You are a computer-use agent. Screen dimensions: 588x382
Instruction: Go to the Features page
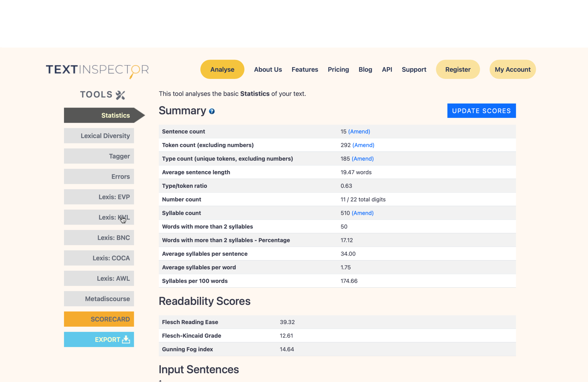click(305, 69)
